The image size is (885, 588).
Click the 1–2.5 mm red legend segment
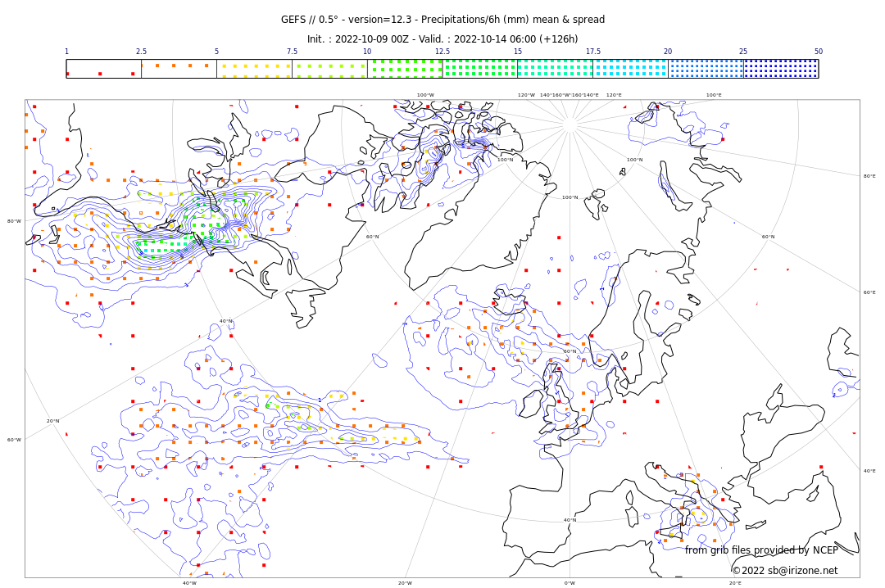[103, 69]
